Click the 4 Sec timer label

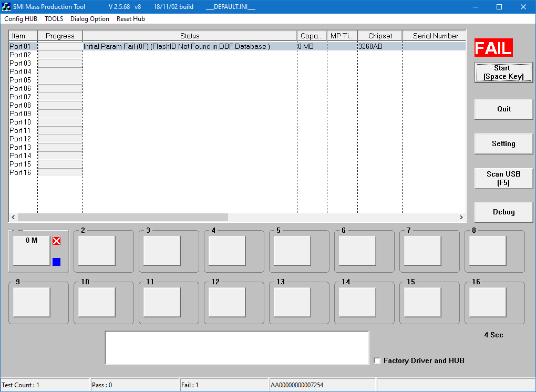point(493,335)
